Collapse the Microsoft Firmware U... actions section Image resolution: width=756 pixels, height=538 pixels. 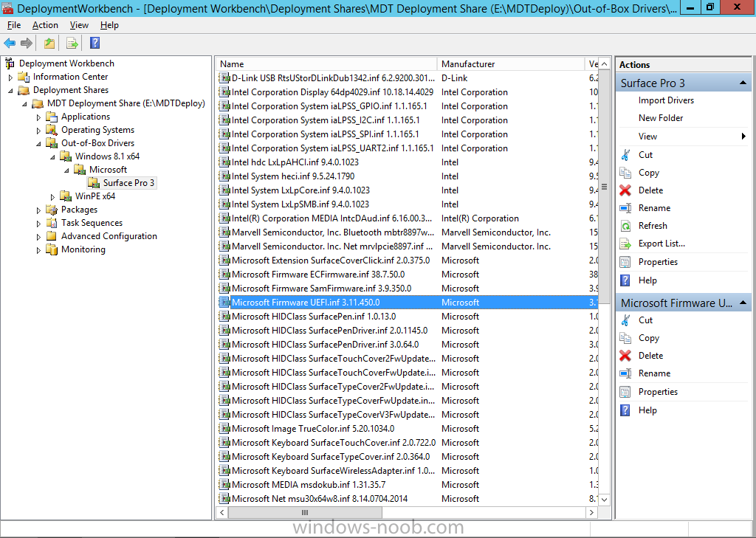pos(743,303)
